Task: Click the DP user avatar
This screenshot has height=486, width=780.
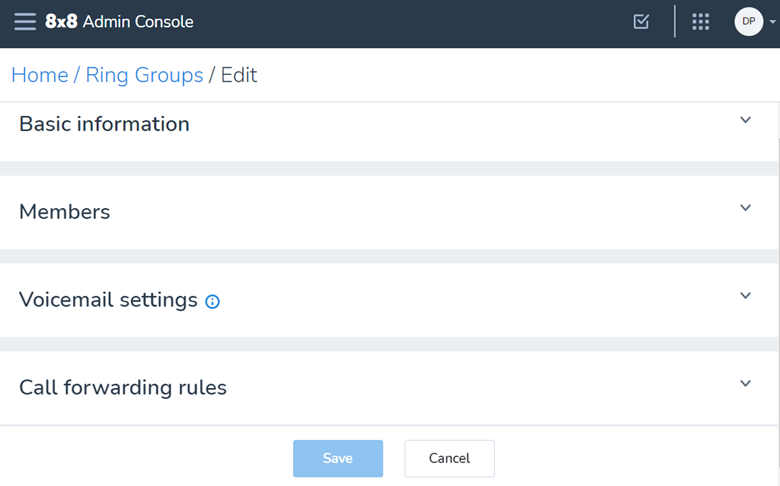Action: point(748,21)
